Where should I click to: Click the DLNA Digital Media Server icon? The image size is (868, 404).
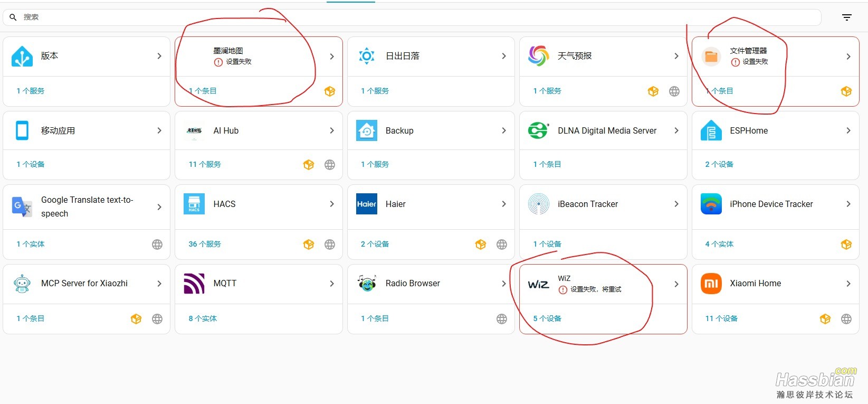(539, 130)
